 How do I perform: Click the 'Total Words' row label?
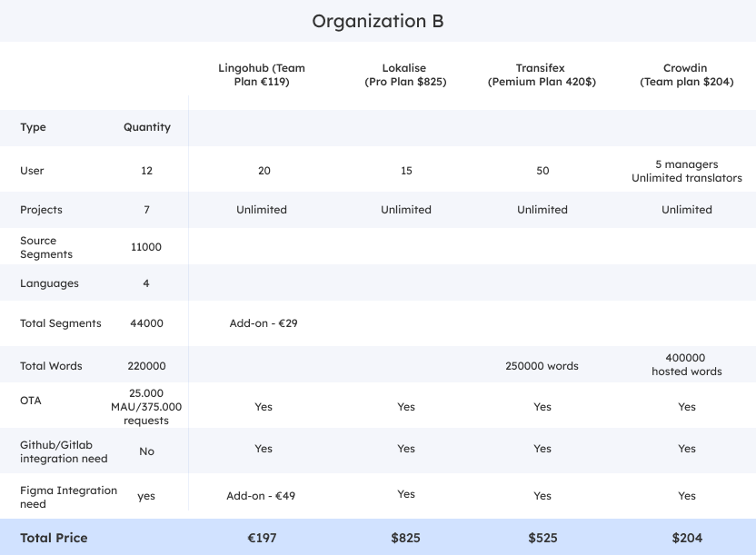pyautogui.click(x=51, y=366)
